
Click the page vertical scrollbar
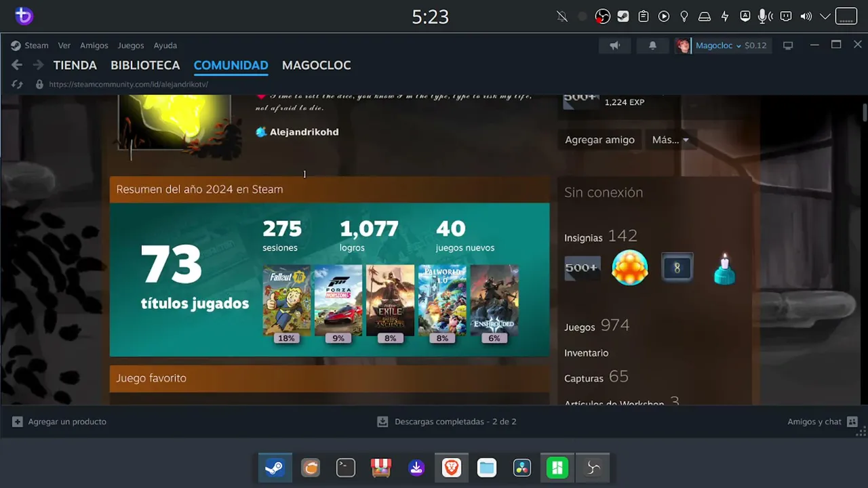pyautogui.click(x=865, y=113)
